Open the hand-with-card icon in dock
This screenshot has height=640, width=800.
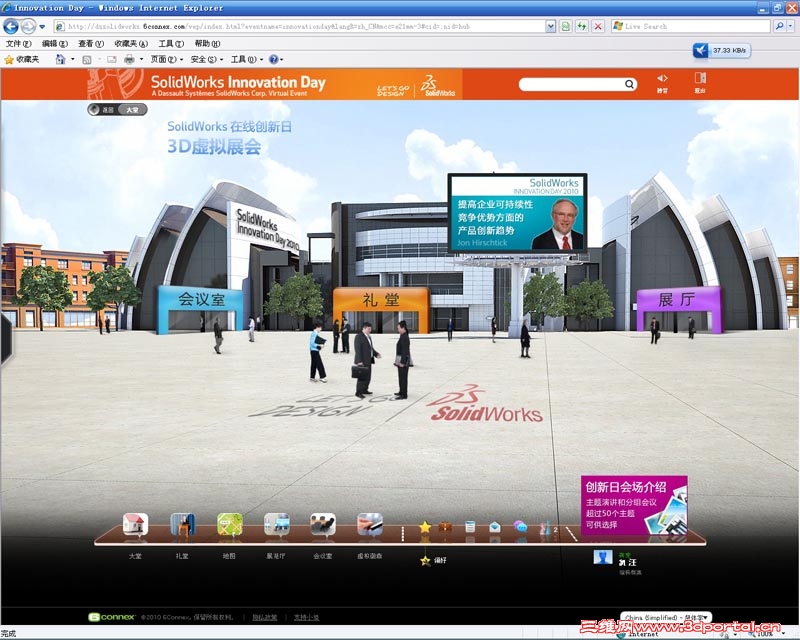coord(370,525)
